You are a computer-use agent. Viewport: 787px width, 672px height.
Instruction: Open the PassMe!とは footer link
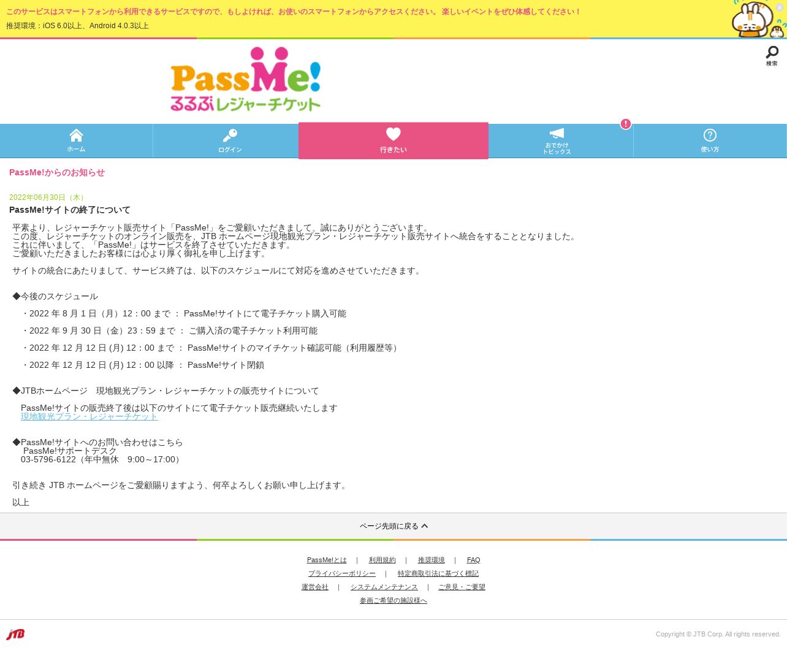pos(327,560)
